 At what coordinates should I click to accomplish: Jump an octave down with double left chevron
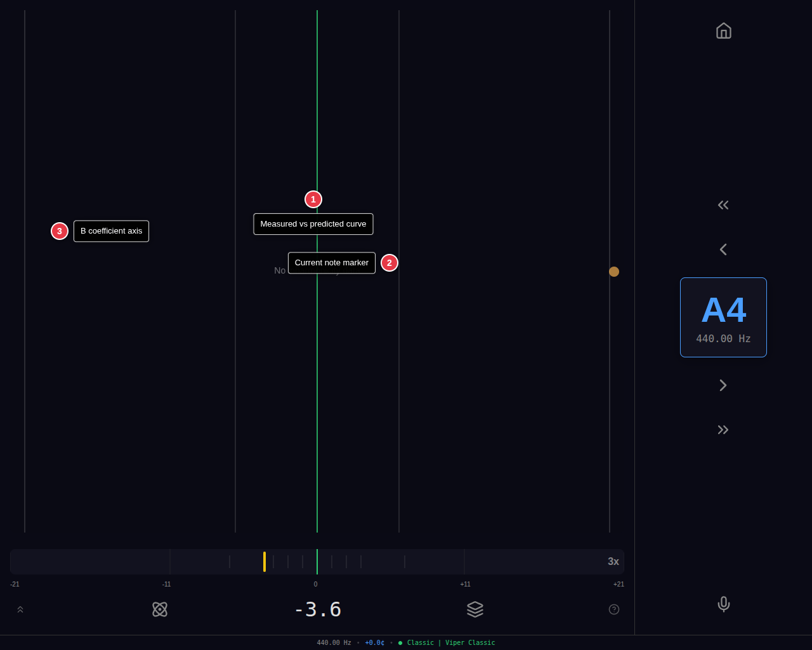tap(723, 204)
